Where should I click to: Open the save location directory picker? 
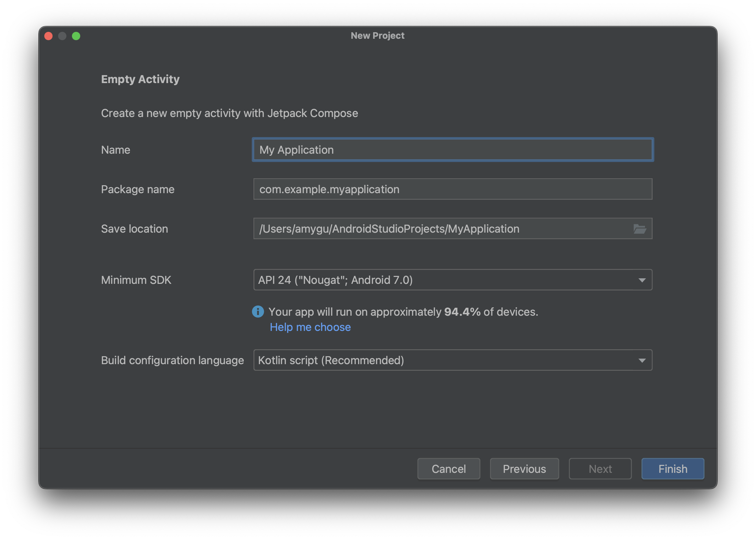(639, 228)
